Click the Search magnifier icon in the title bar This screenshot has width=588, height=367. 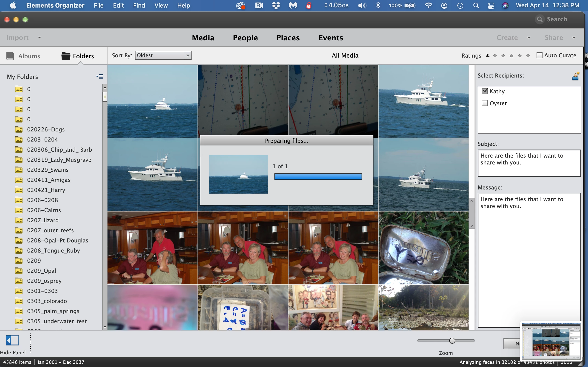click(540, 19)
